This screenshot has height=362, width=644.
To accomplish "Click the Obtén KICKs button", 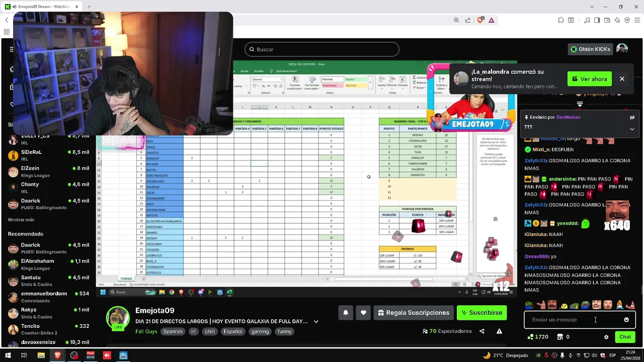I will 591,49.
